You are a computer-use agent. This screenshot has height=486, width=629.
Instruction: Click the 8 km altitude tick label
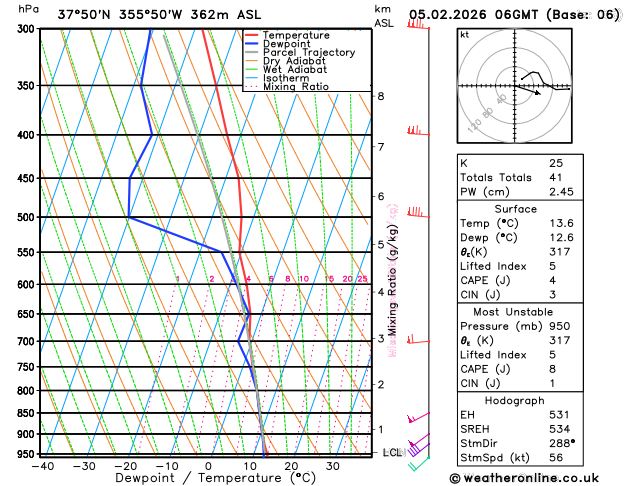(381, 96)
